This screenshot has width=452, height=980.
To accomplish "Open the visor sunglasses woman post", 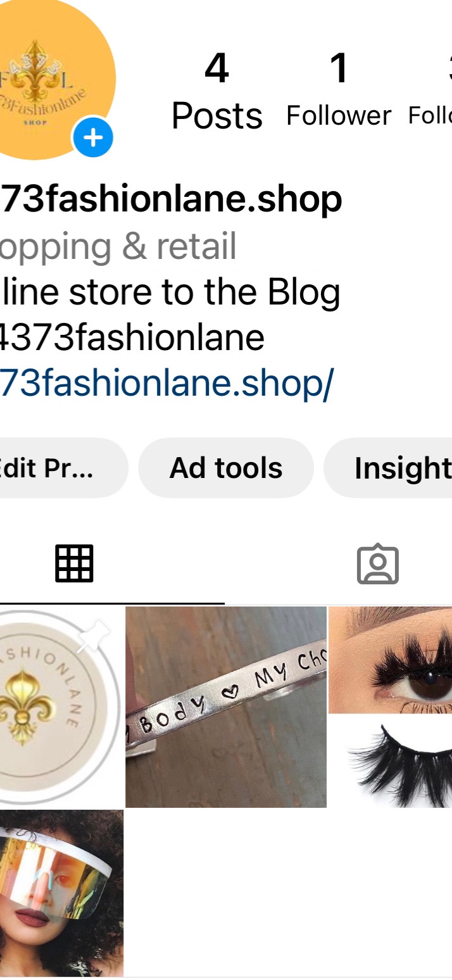I will pyautogui.click(x=61, y=893).
